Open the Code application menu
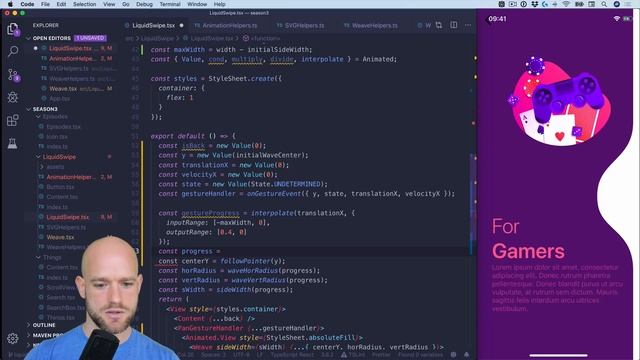 point(27,4)
